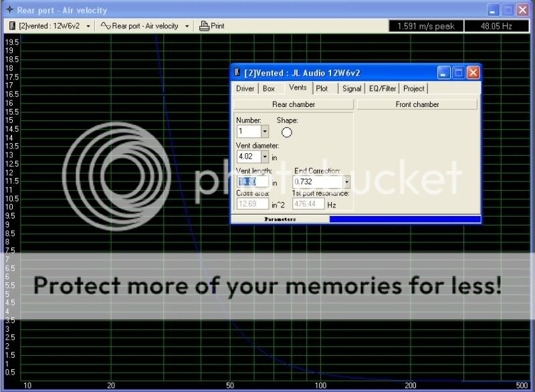Viewport: 535px width, 392px height.
Task: Switch to the Driver tab
Action: click(245, 88)
